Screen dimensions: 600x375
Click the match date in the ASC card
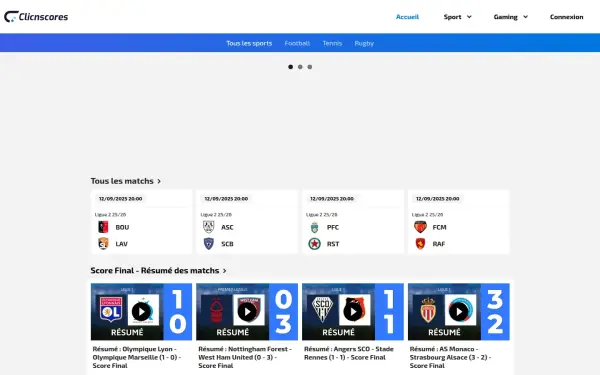pos(226,199)
